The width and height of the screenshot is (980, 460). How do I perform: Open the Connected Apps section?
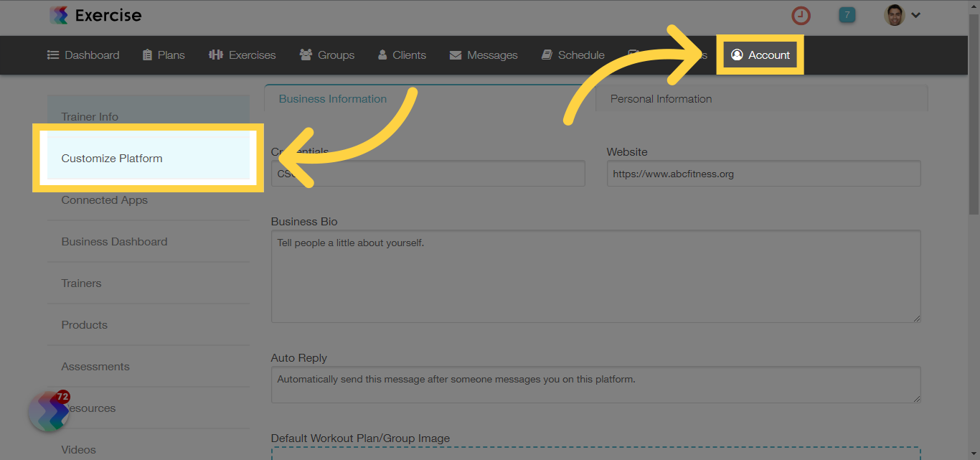(104, 200)
